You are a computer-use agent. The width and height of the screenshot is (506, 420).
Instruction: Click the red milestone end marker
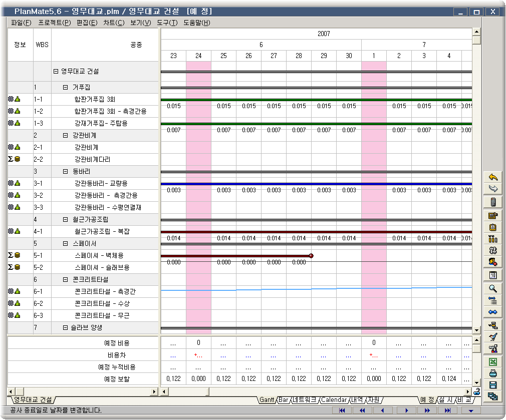click(x=311, y=256)
